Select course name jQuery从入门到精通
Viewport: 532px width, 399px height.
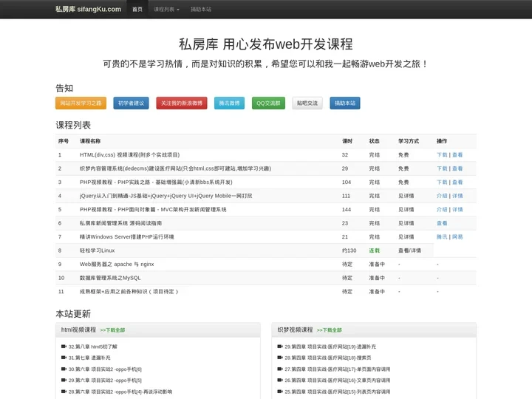tap(166, 196)
